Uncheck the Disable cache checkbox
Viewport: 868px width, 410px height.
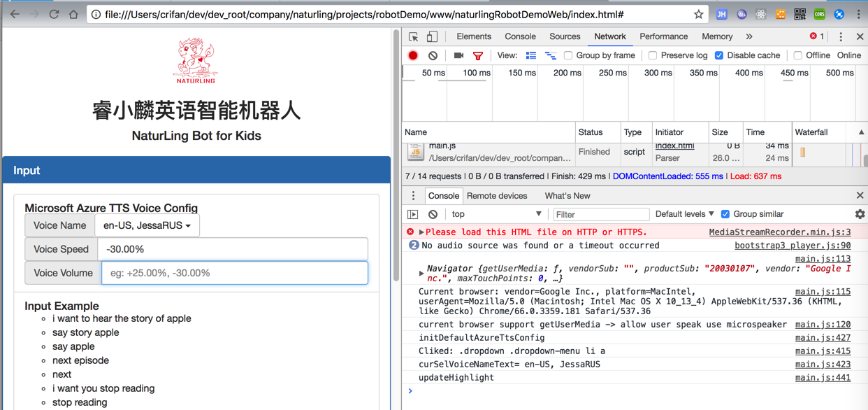tap(719, 55)
